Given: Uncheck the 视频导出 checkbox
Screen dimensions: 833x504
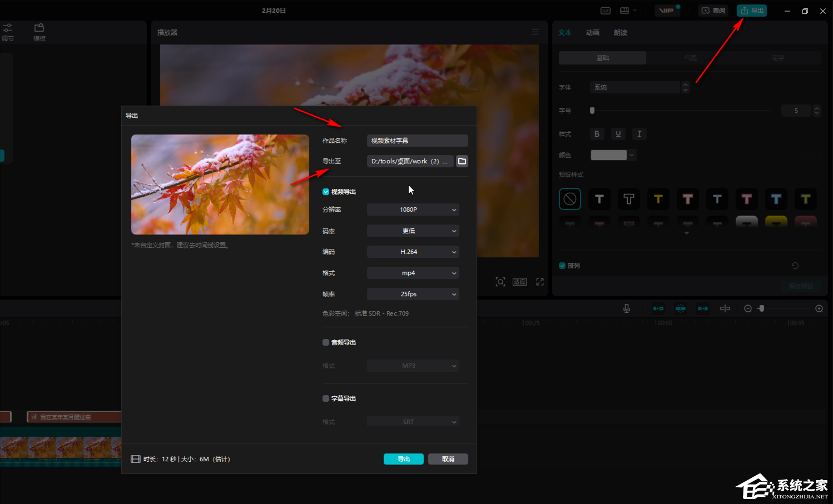Looking at the screenshot, I should (x=326, y=192).
